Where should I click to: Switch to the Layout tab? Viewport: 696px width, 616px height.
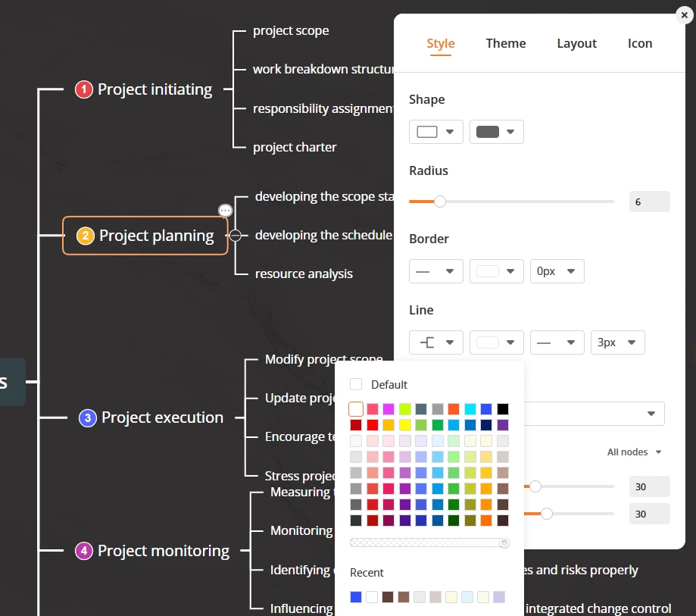576,43
